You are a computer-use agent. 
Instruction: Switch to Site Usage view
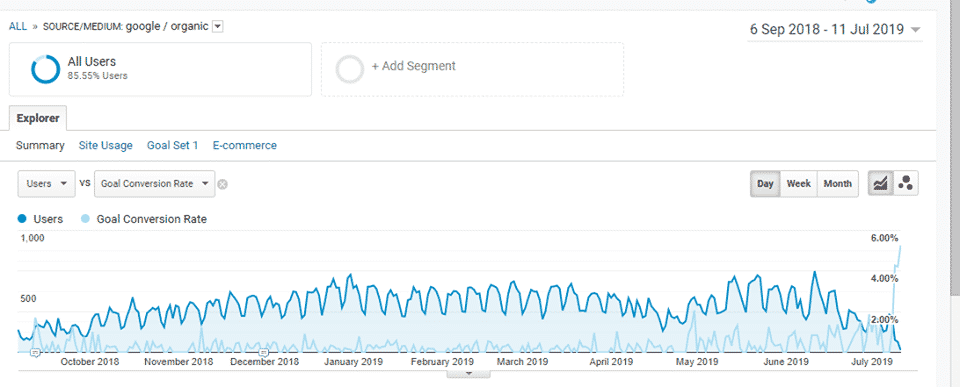pos(105,146)
